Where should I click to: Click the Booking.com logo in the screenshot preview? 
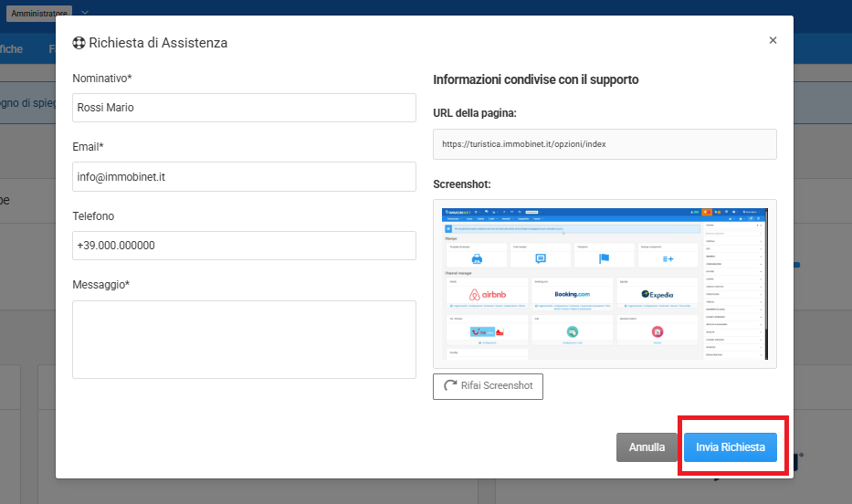[572, 294]
